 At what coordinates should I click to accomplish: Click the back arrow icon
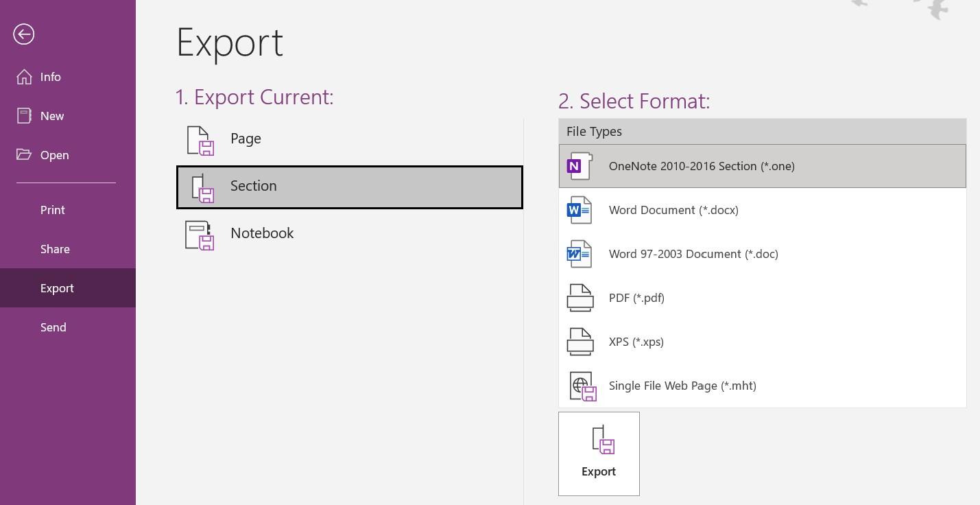point(23,34)
